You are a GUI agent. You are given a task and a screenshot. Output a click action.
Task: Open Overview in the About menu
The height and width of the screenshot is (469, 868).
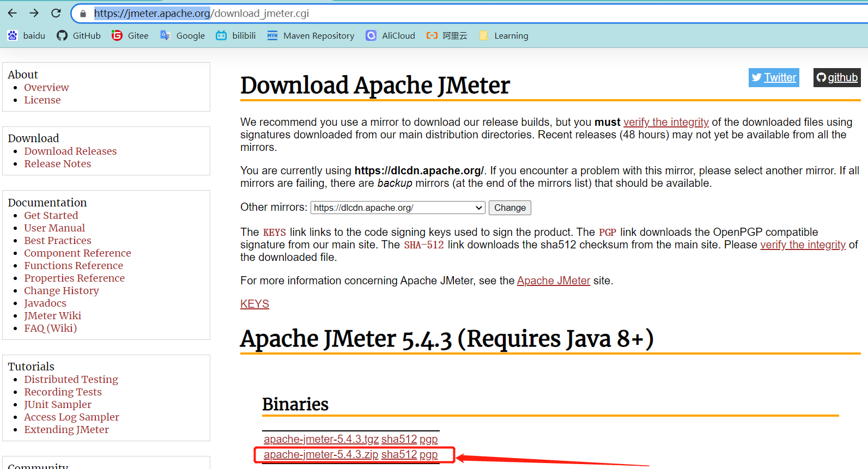pyautogui.click(x=46, y=87)
